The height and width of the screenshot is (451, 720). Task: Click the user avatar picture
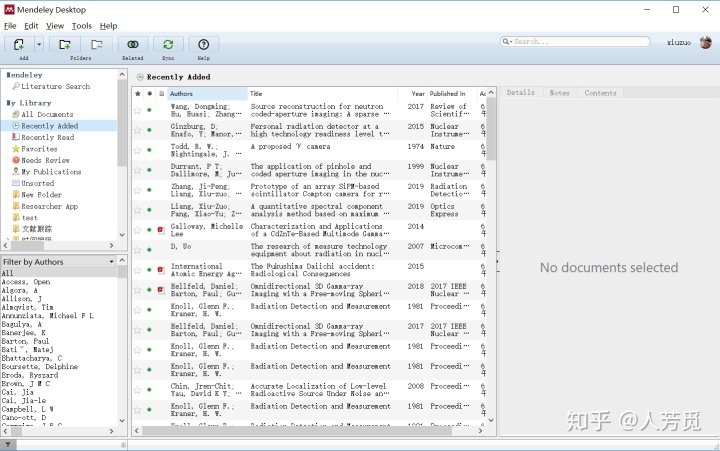706,42
